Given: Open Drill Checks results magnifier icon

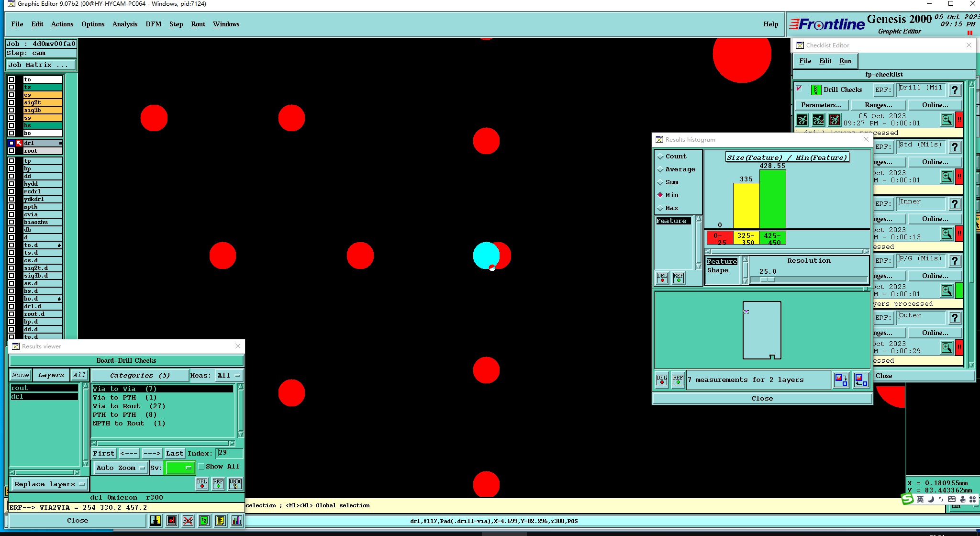Looking at the screenshot, I should [x=947, y=120].
